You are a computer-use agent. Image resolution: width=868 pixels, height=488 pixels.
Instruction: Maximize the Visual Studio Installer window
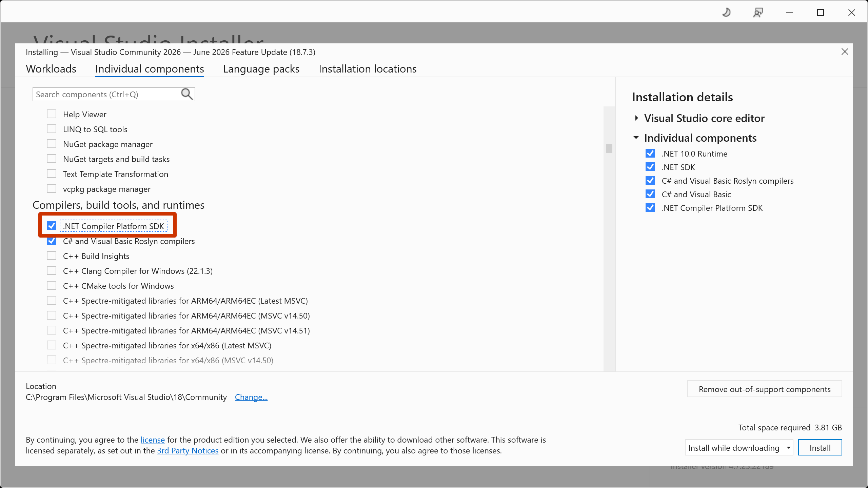pos(821,13)
